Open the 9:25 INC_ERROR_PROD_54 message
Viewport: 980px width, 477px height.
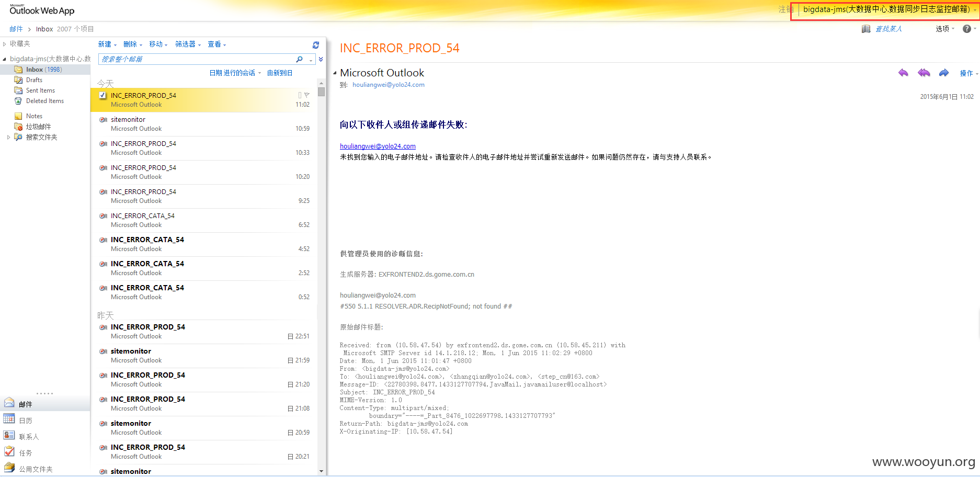point(204,196)
